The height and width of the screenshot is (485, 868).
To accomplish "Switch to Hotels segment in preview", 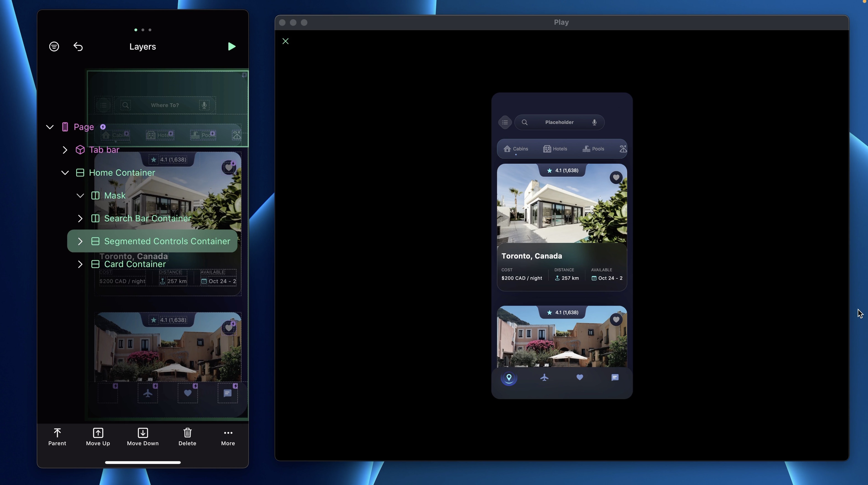I will [x=555, y=149].
